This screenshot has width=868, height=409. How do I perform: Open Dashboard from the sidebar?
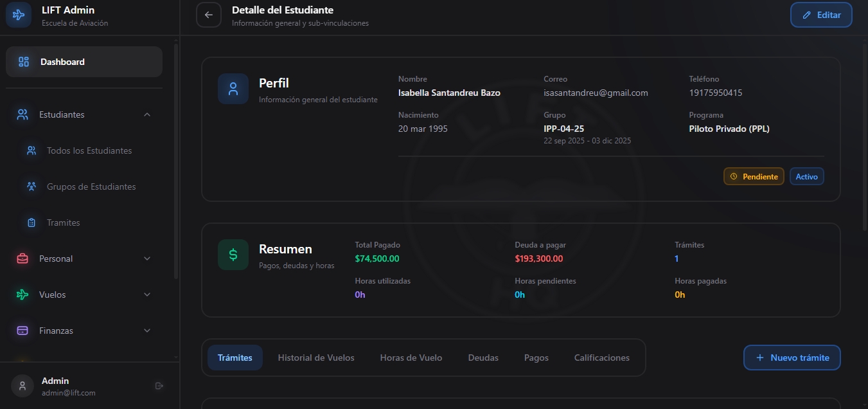click(x=84, y=62)
